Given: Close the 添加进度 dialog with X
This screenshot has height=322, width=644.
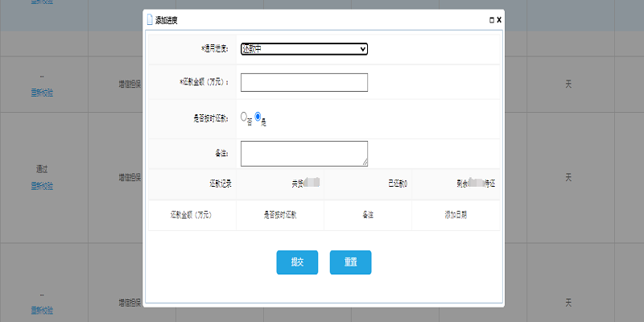Looking at the screenshot, I should click(499, 19).
